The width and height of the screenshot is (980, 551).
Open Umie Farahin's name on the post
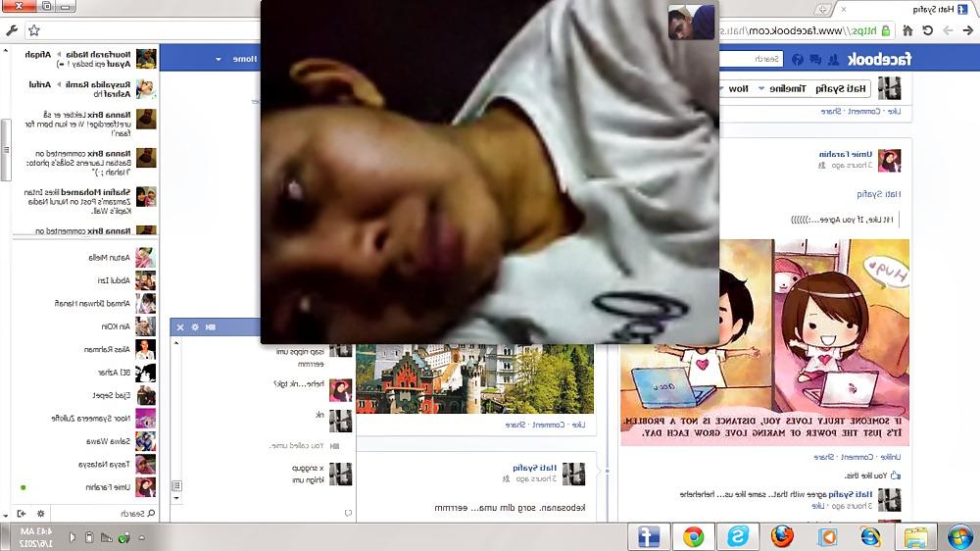coord(845,154)
